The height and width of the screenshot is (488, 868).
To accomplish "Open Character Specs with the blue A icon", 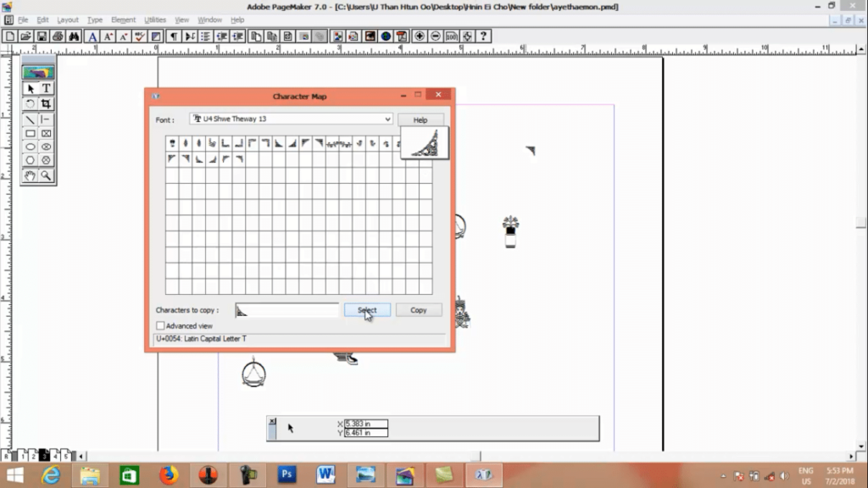I will tap(92, 36).
